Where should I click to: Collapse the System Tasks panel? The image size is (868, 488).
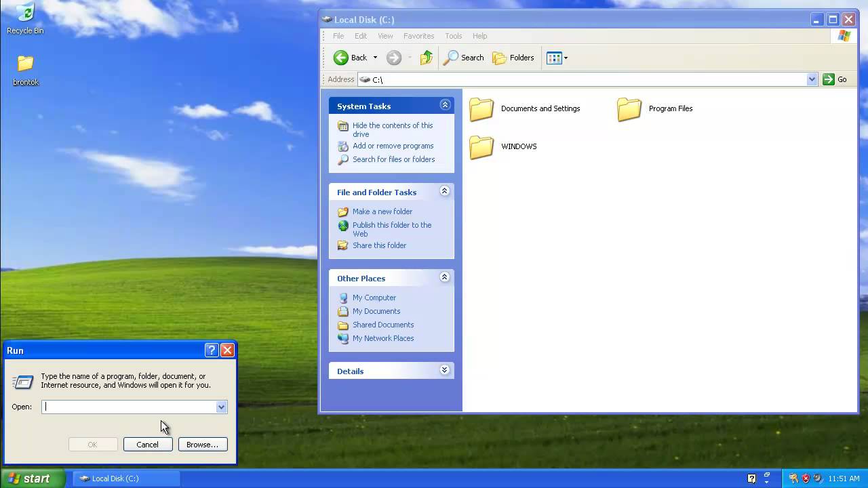[x=445, y=105]
